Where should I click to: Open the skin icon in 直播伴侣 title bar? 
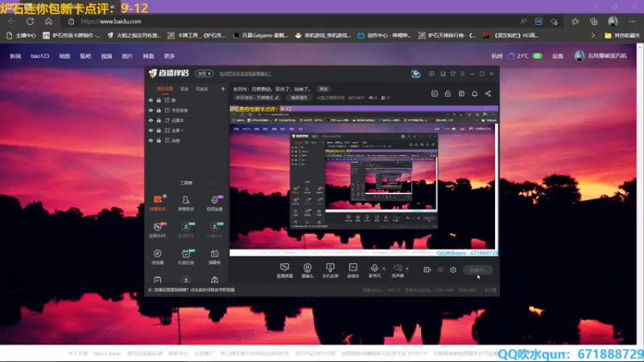tap(452, 74)
